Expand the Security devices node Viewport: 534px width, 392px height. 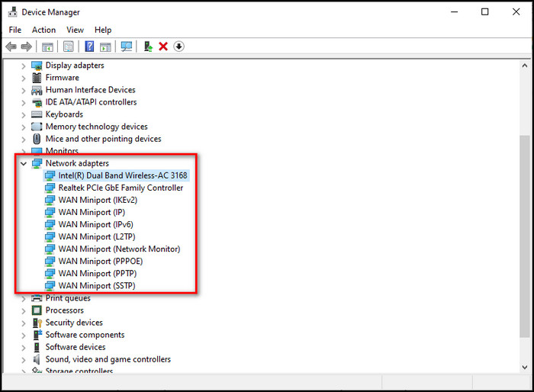click(23, 323)
